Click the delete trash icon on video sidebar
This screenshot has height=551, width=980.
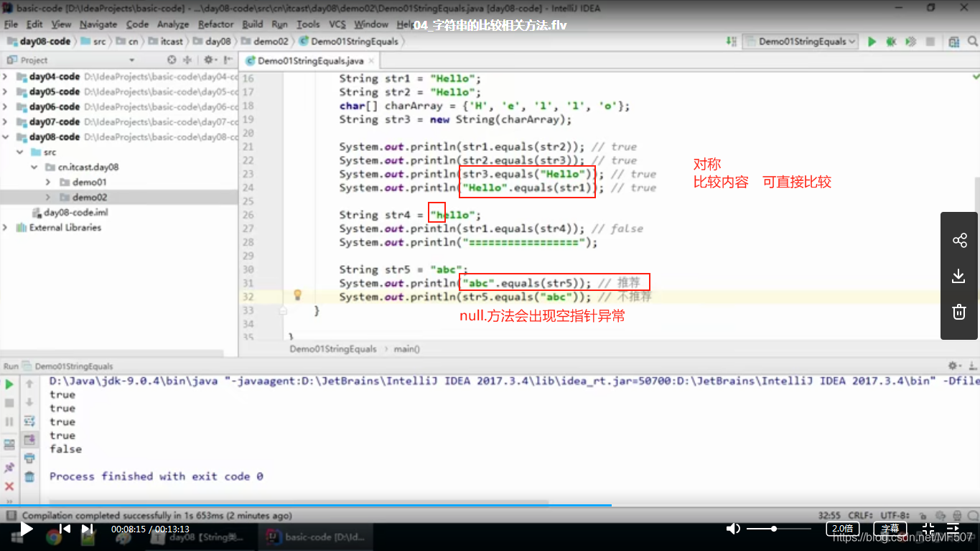pyautogui.click(x=960, y=312)
